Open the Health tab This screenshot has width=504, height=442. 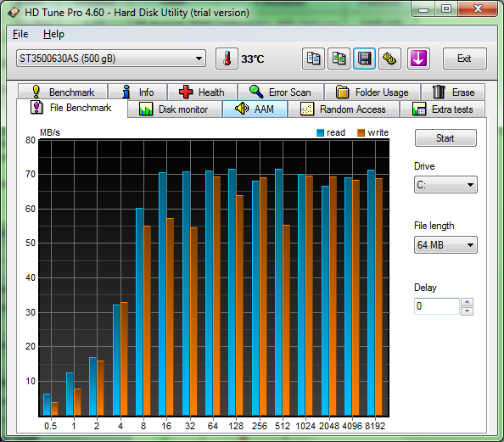(x=203, y=92)
